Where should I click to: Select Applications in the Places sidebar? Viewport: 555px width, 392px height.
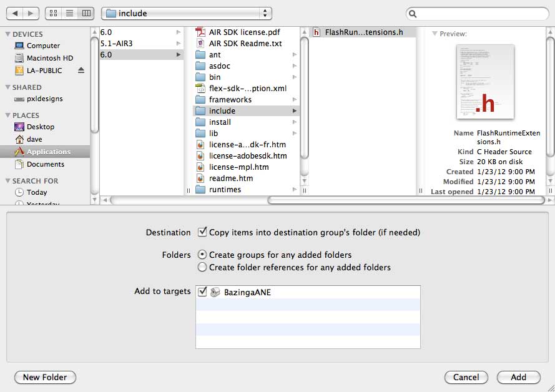[x=48, y=152]
